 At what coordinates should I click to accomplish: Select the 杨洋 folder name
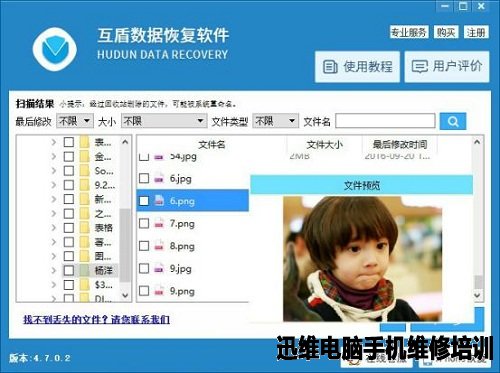[104, 270]
